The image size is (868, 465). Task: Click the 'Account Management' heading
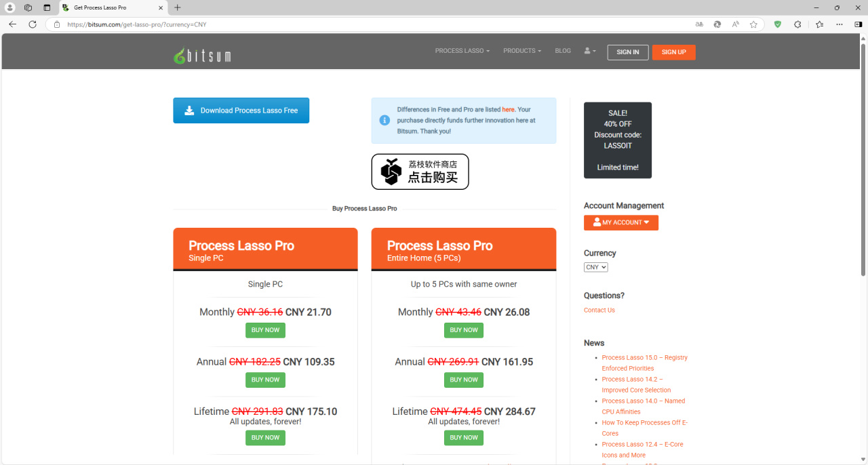click(x=624, y=205)
